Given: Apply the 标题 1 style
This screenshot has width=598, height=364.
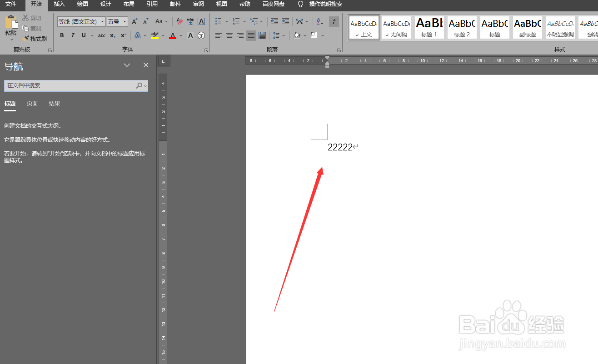Looking at the screenshot, I should tap(429, 28).
